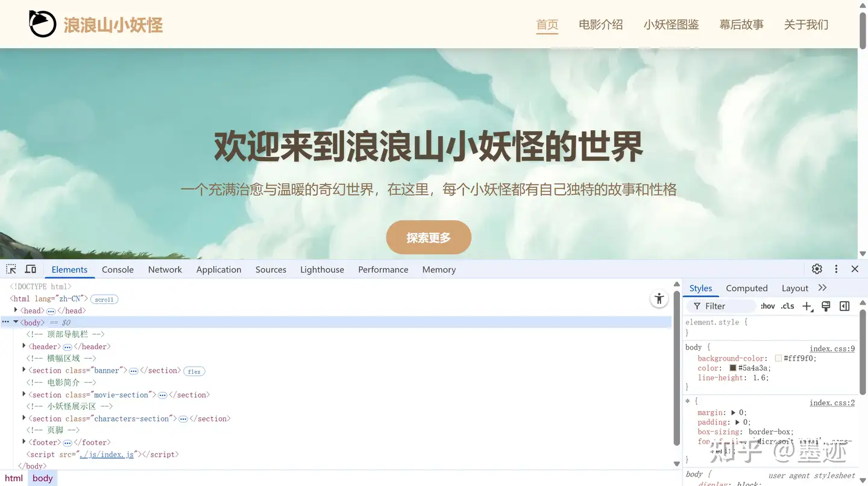Go to the 幕后故事 nav link
This screenshot has width=868, height=486.
pos(741,25)
